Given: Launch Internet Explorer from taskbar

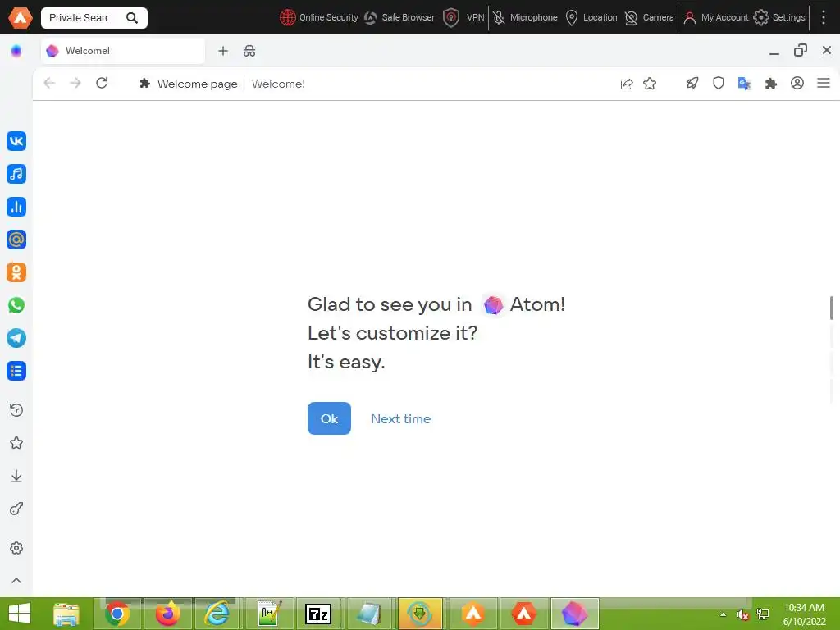Looking at the screenshot, I should point(217,614).
